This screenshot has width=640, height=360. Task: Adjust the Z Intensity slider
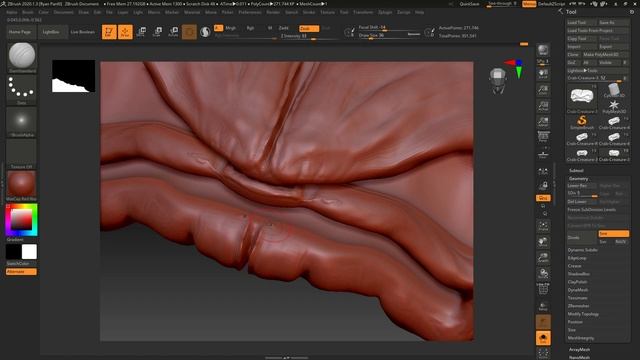[309, 36]
